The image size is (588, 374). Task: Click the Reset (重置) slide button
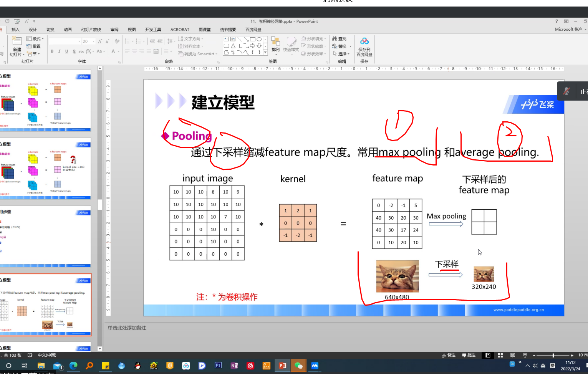point(33,46)
